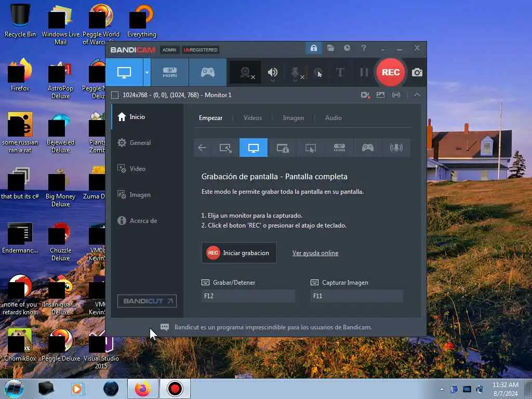Image resolution: width=532 pixels, height=399 pixels.
Task: Click the Bandicam taskbar icon
Action: pos(175,389)
